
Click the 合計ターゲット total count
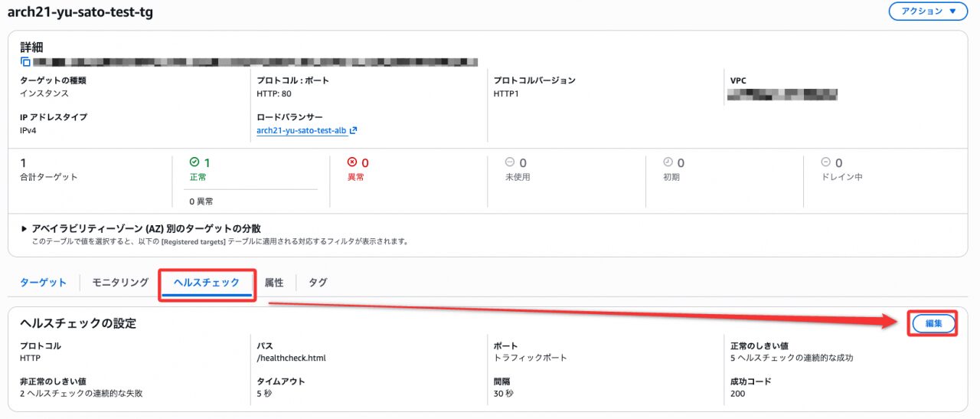23,163
